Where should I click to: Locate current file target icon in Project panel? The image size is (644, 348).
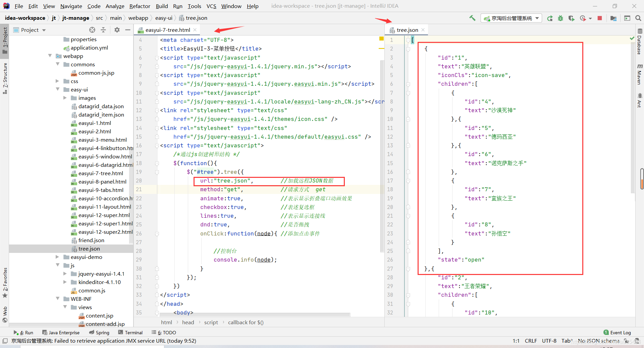click(92, 30)
